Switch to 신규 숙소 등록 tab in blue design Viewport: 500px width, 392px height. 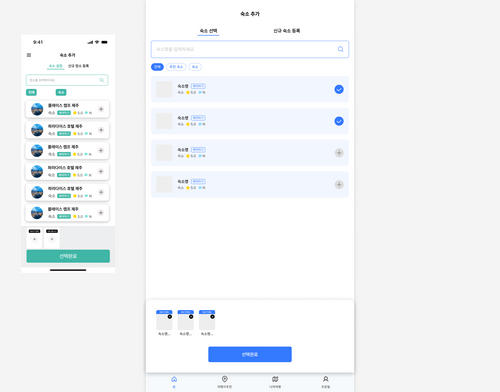(x=287, y=31)
